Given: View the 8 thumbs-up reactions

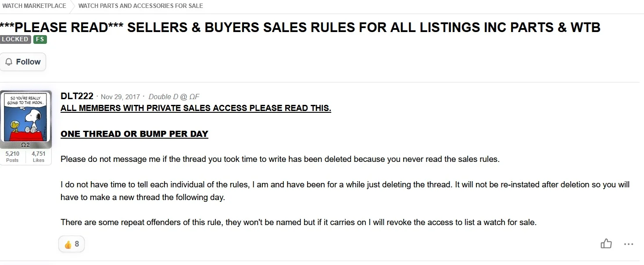Looking at the screenshot, I should pos(72,244).
